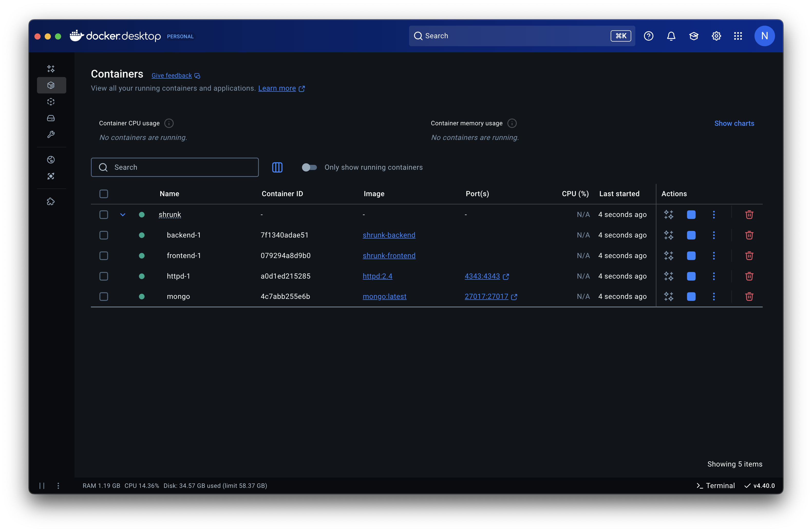The image size is (812, 532).
Task: Stop the shrunk compose stack
Action: 691,214
